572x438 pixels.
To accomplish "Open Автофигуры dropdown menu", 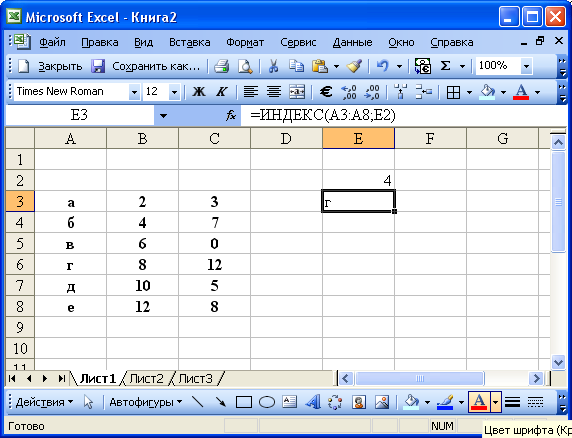I will (146, 402).
